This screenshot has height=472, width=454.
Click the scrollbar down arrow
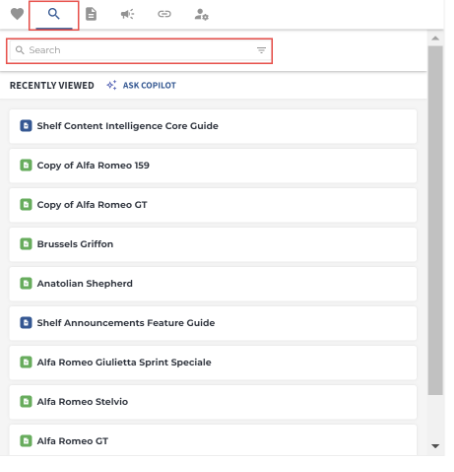435,446
